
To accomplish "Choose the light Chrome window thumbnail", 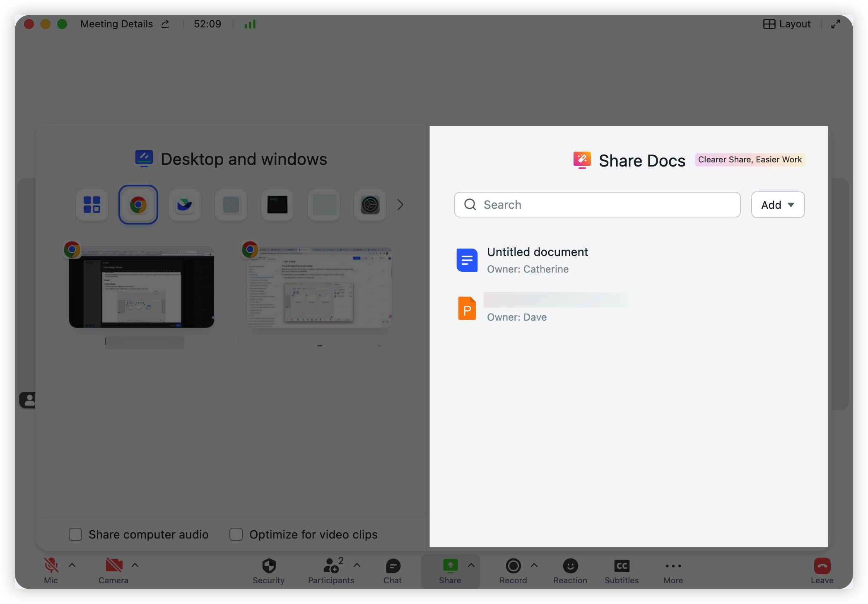I will click(319, 287).
